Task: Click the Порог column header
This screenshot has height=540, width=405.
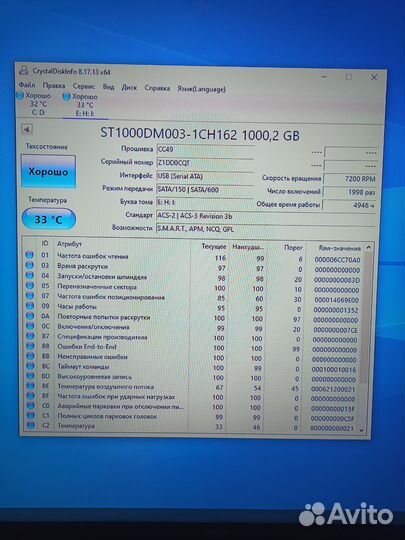Action: tap(293, 247)
